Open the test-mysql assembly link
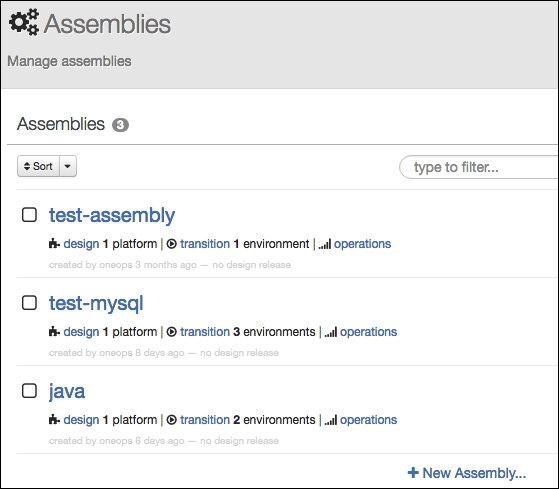 pos(96,304)
